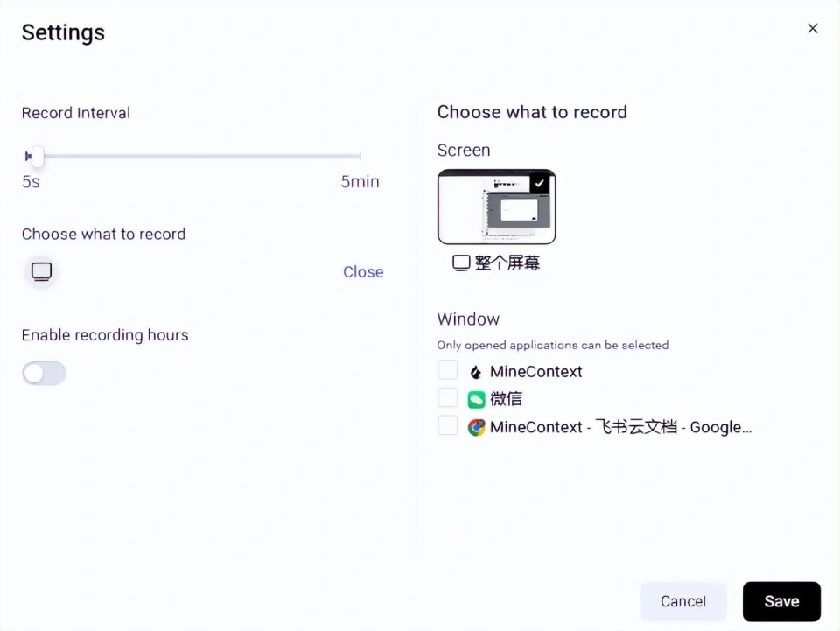Click the monitor icon under Choose what to record
Screen dimensions: 840x631
click(x=41, y=271)
